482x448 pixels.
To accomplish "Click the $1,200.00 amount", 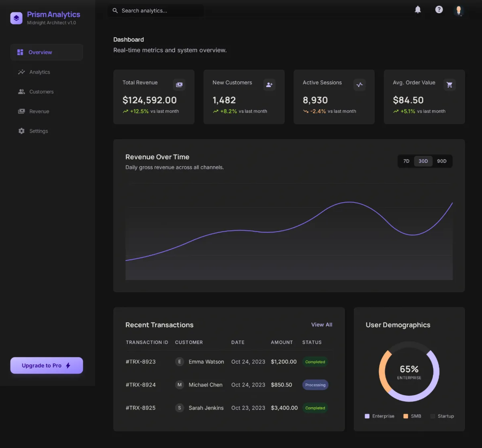I will (284, 362).
